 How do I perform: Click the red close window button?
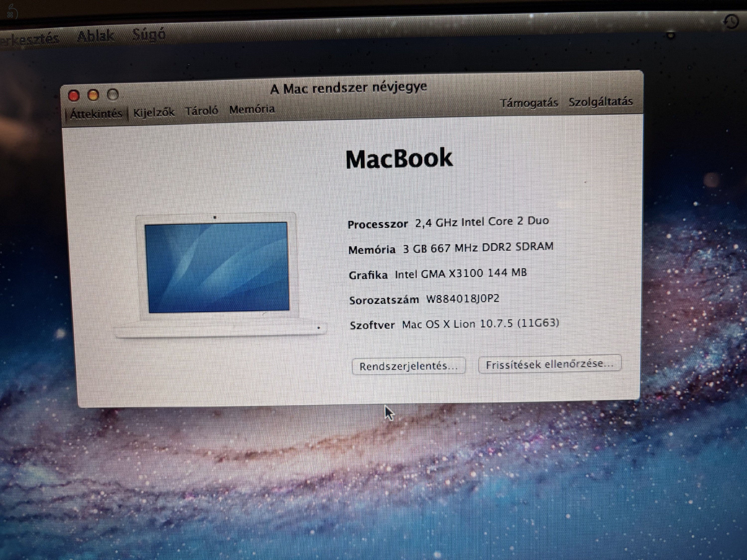[74, 96]
